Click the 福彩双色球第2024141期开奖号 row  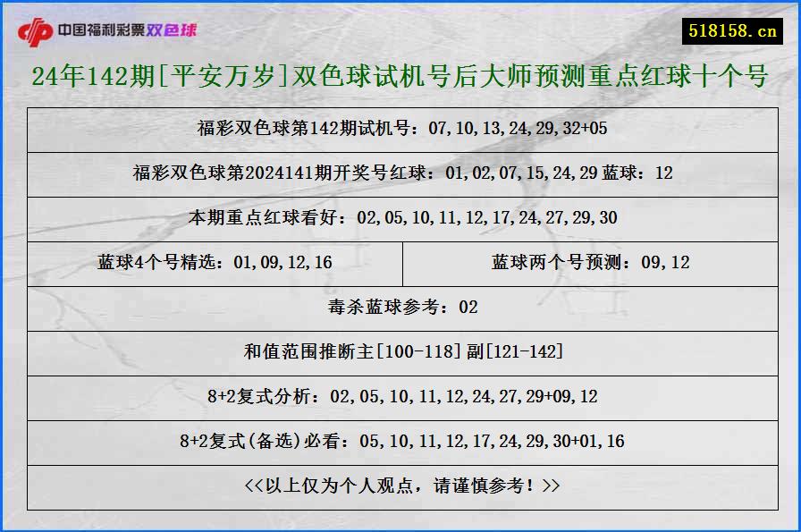point(400,173)
